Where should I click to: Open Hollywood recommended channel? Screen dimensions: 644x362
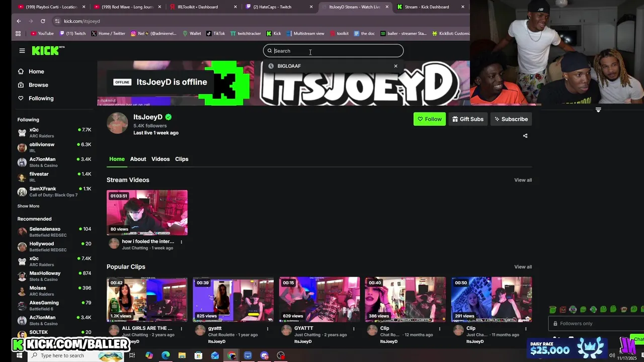pyautogui.click(x=54, y=246)
